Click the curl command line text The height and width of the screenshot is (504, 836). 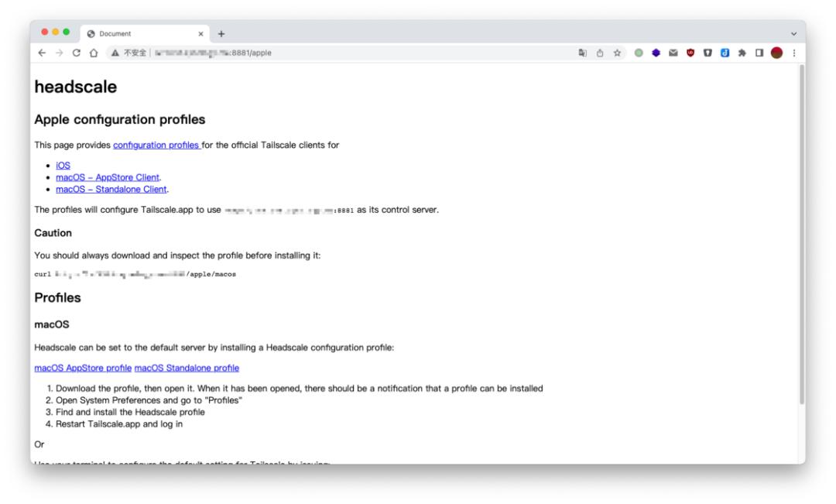point(135,274)
